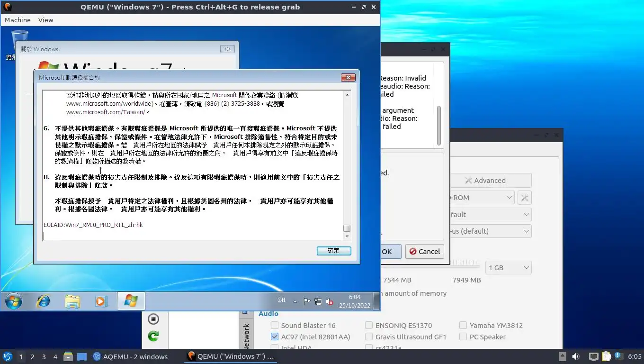Enable the ENSONIQ ES1370 checkbox
Viewport: 644px width, 364px height.
(x=369, y=325)
